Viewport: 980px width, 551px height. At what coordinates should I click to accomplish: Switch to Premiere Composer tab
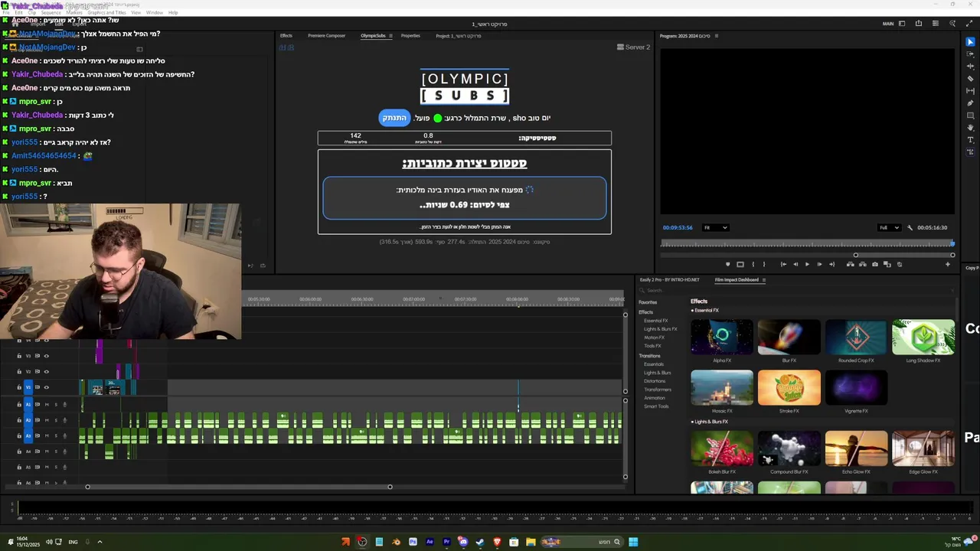tap(326, 36)
